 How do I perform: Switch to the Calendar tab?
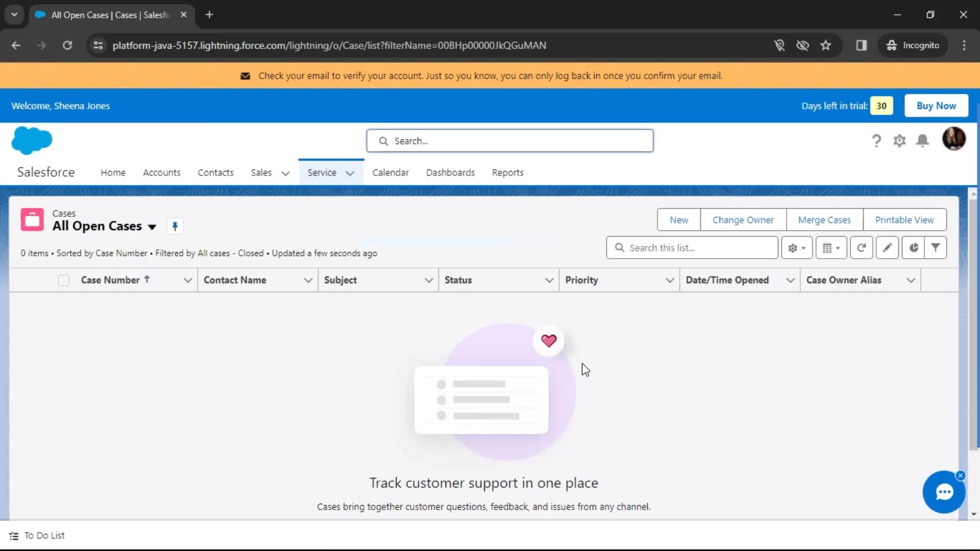click(390, 172)
